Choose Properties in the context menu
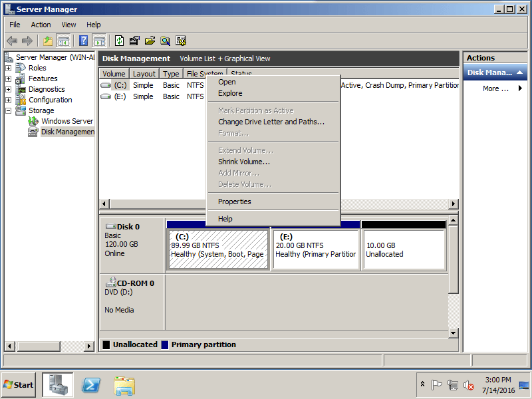Screen dimensions: 532x399 click(273, 201)
